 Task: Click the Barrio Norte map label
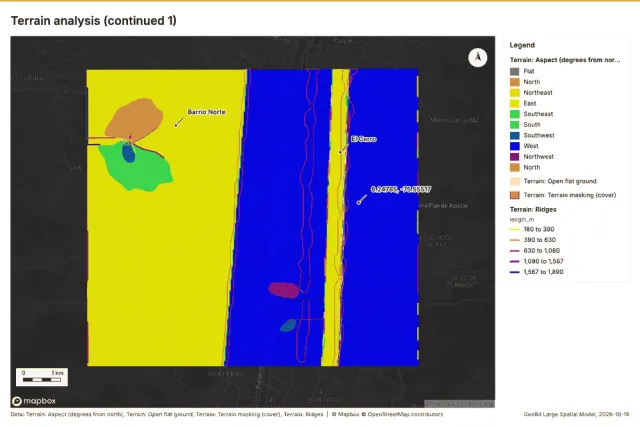[x=206, y=112]
